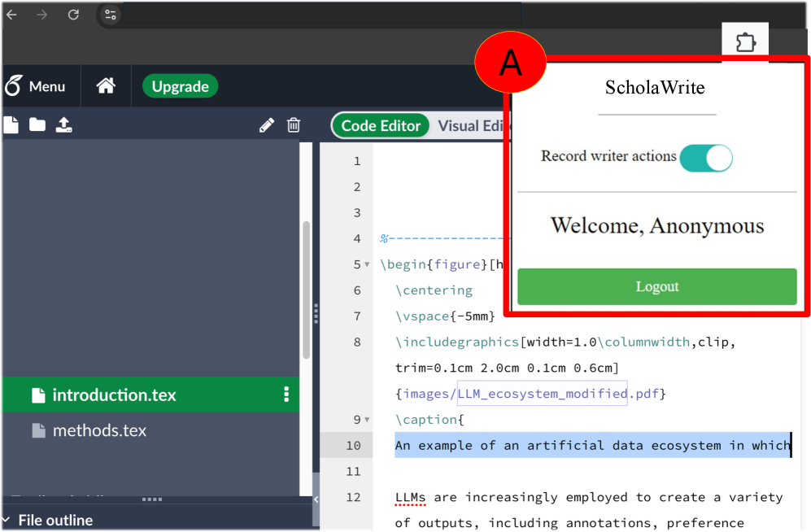
Task: Create a new folder icon
Action: click(37, 124)
